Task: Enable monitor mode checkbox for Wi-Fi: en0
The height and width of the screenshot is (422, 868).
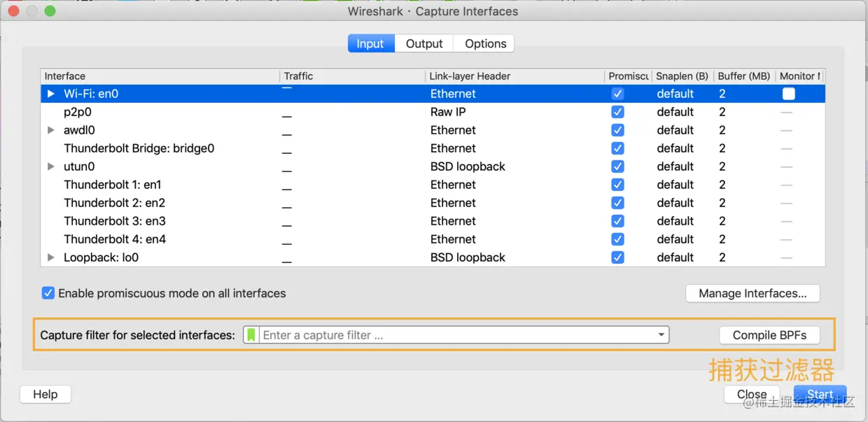Action: (789, 94)
